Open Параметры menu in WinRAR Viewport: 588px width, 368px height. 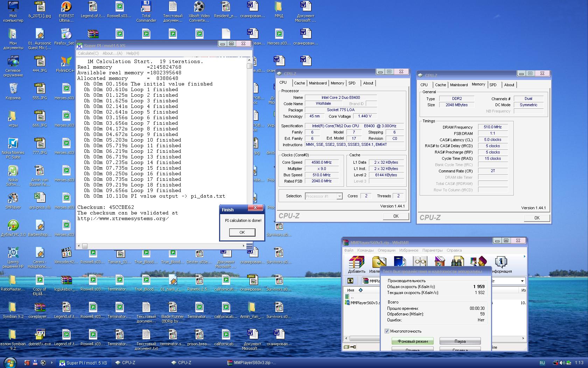pyautogui.click(x=432, y=250)
